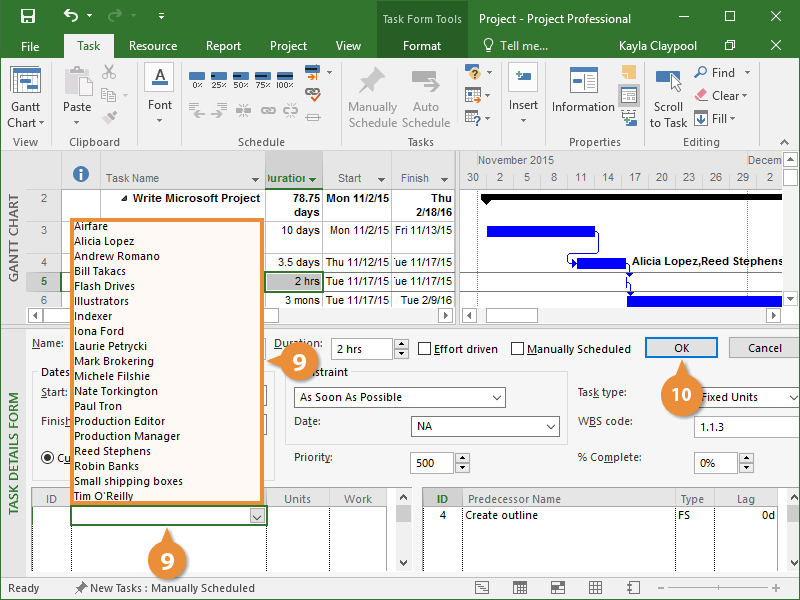Check the Manually Scheduled checkbox
Image resolution: width=800 pixels, height=600 pixels.
click(x=518, y=349)
